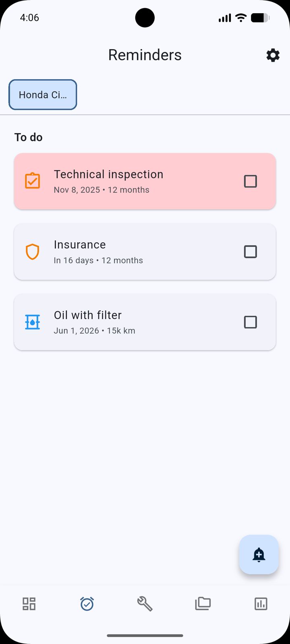Tap the add reminder bell button
290x644 pixels.
tap(259, 555)
